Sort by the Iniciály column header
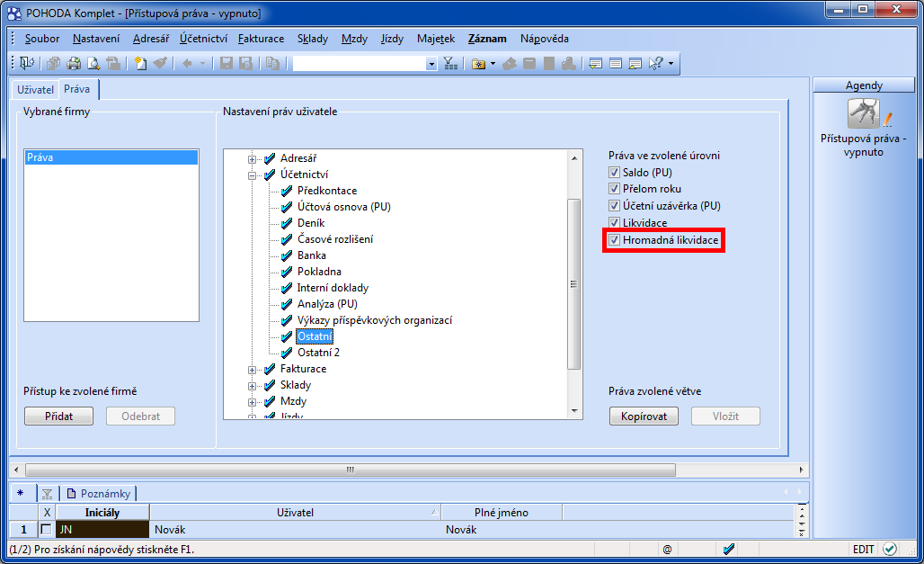This screenshot has height=564, width=924. pos(102,513)
